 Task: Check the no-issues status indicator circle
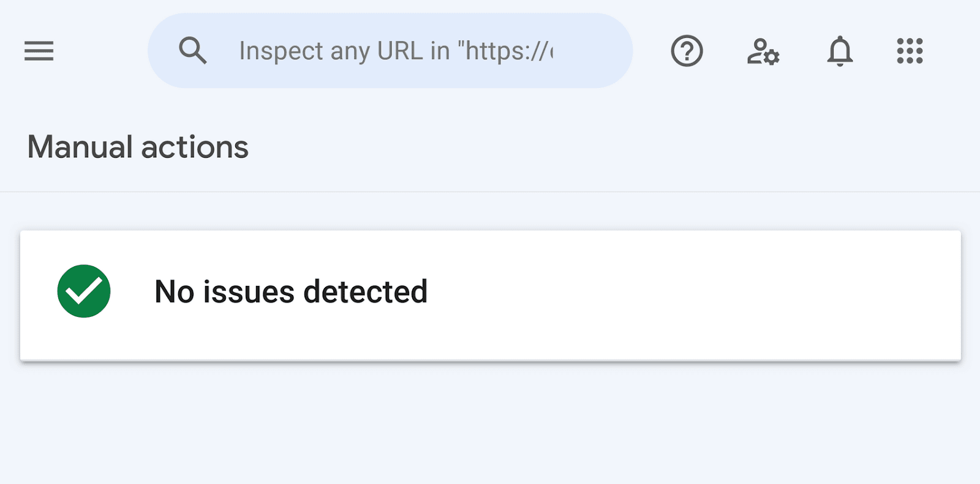[x=83, y=292]
